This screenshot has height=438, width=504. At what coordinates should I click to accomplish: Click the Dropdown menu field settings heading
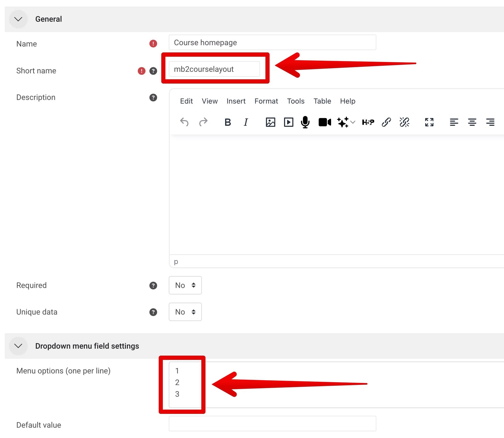point(87,346)
